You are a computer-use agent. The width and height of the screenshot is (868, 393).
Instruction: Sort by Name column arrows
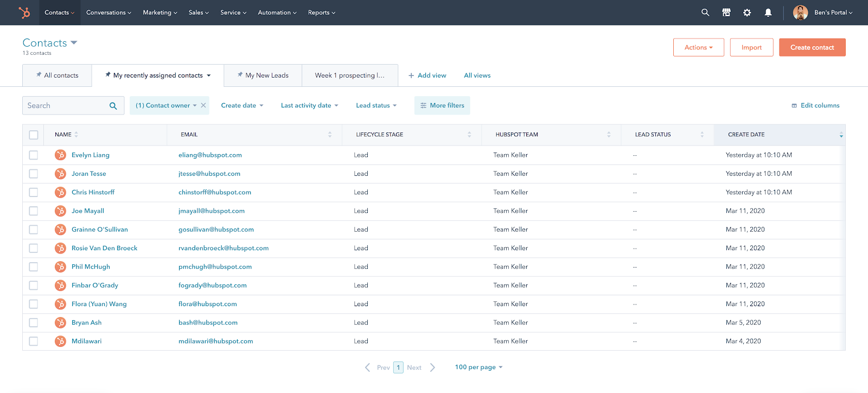point(76,135)
